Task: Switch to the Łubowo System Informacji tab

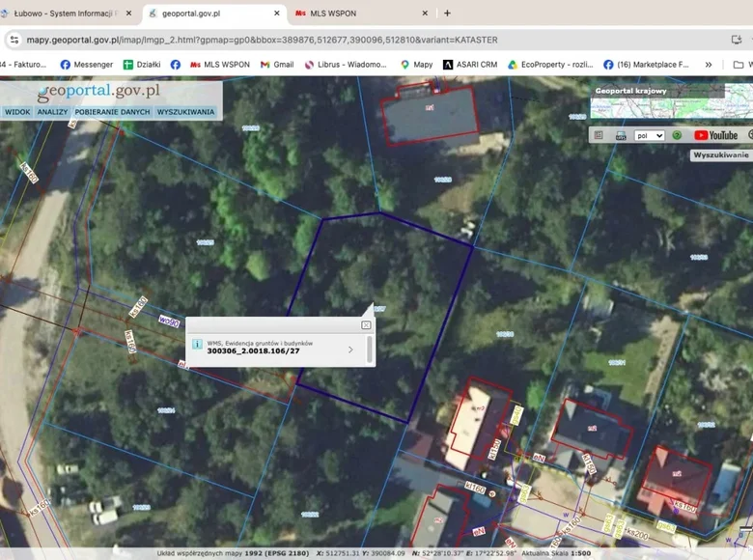Action: click(x=68, y=14)
